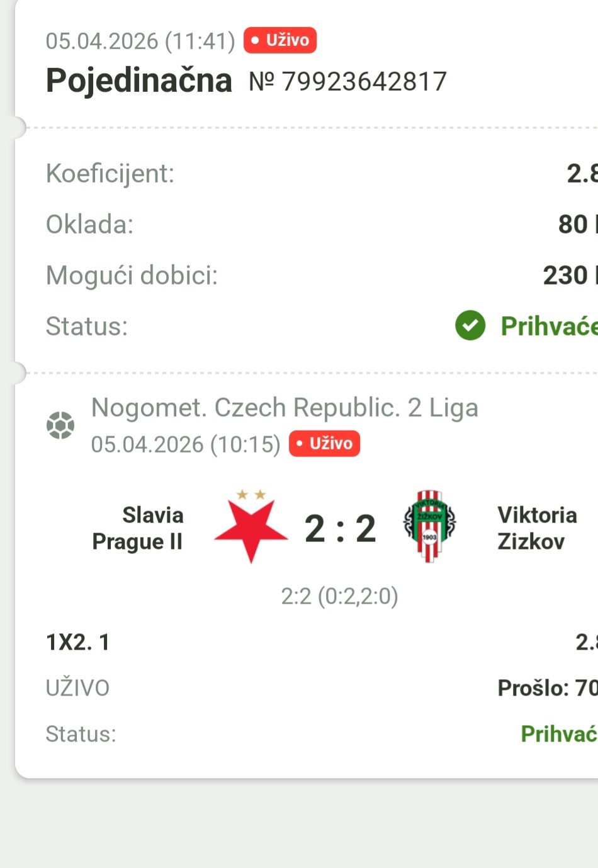
Task: Select the Nogomet Czech Republic 2 Liga title
Action: coord(285,408)
